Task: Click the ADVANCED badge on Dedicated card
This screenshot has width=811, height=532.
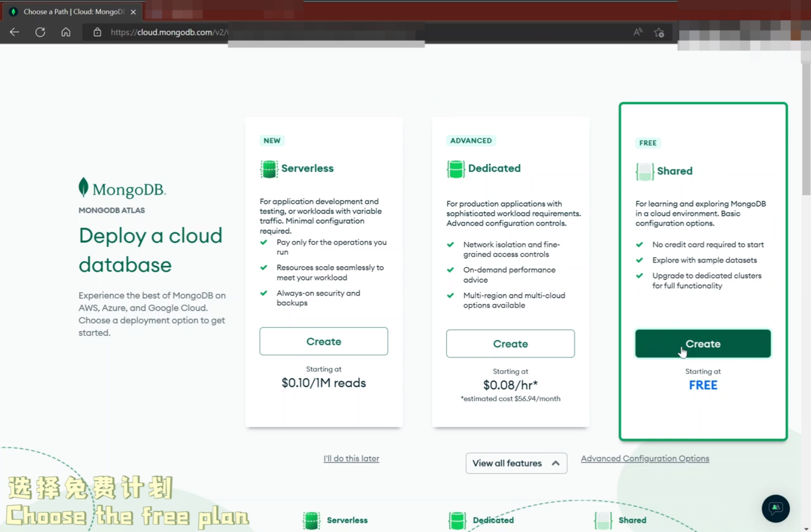Action: pyautogui.click(x=471, y=141)
